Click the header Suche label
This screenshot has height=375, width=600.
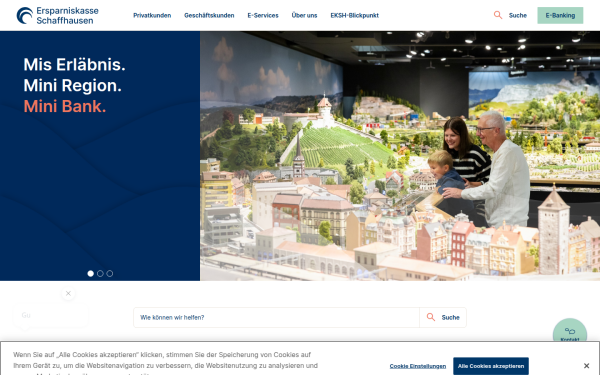click(x=518, y=15)
